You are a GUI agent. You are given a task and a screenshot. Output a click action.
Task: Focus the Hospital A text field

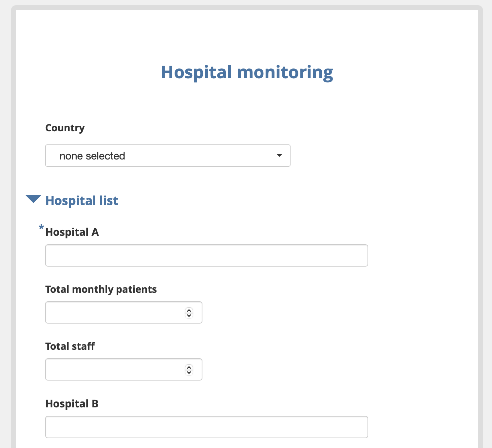coord(206,255)
